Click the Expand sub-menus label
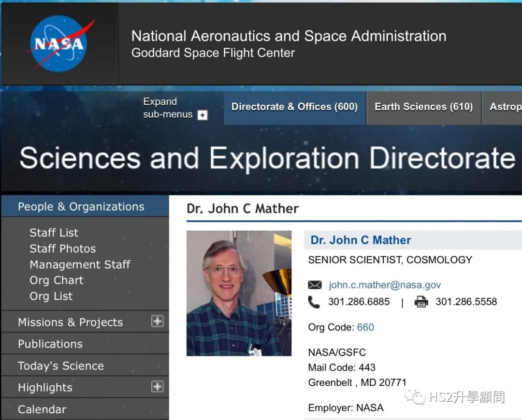 coord(167,108)
